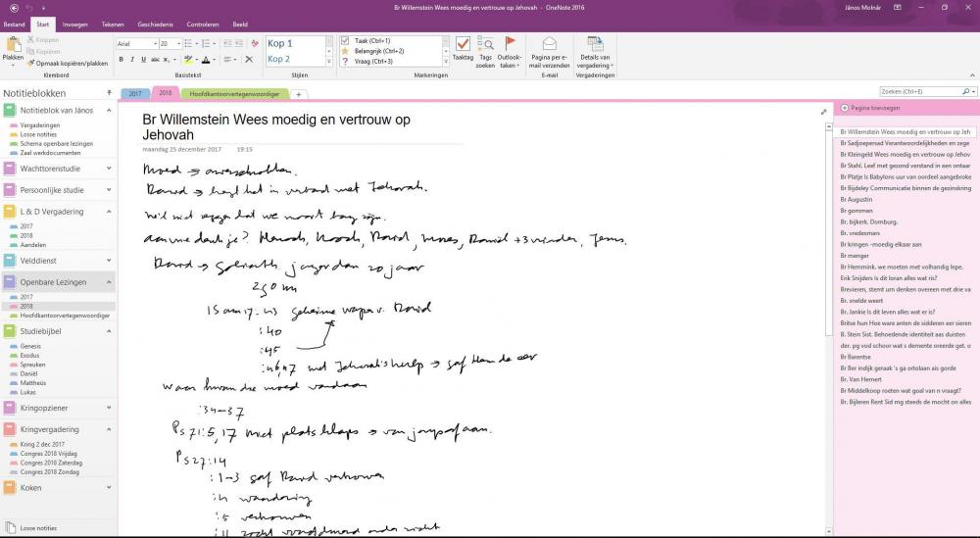Switch to the Tekenen ribbon tab
980x538 pixels.
[113, 24]
